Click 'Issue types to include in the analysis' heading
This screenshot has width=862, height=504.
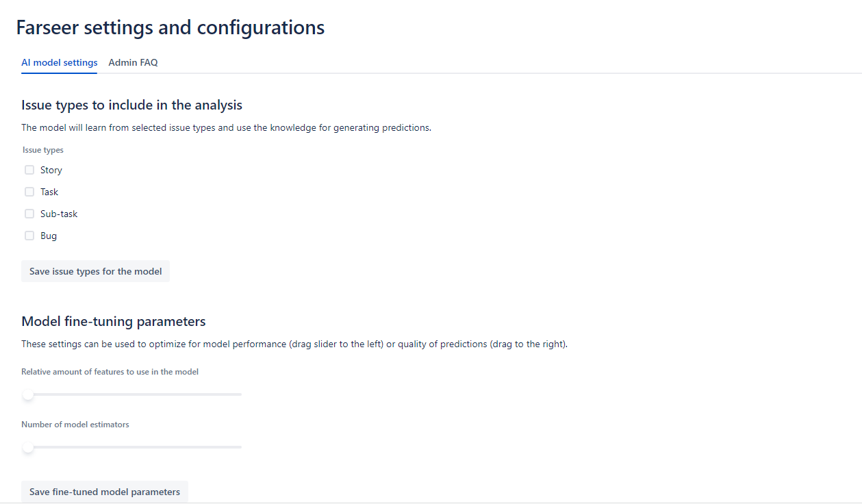[131, 105]
